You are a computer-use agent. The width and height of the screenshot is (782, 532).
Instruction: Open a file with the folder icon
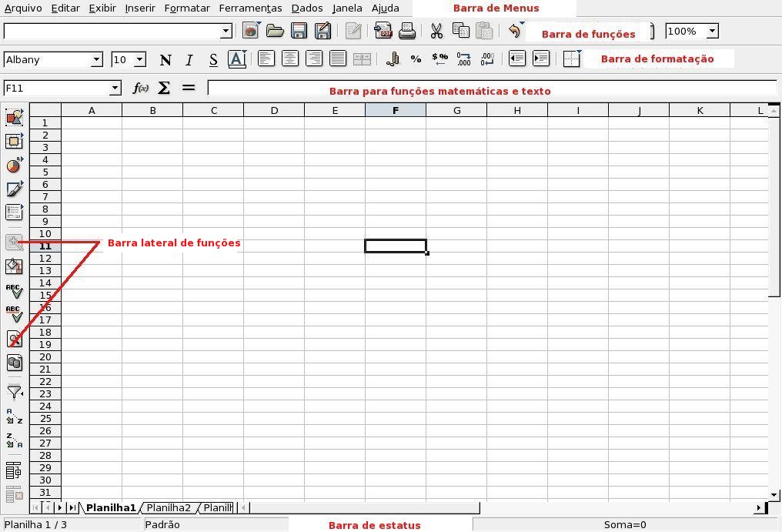[x=275, y=31]
